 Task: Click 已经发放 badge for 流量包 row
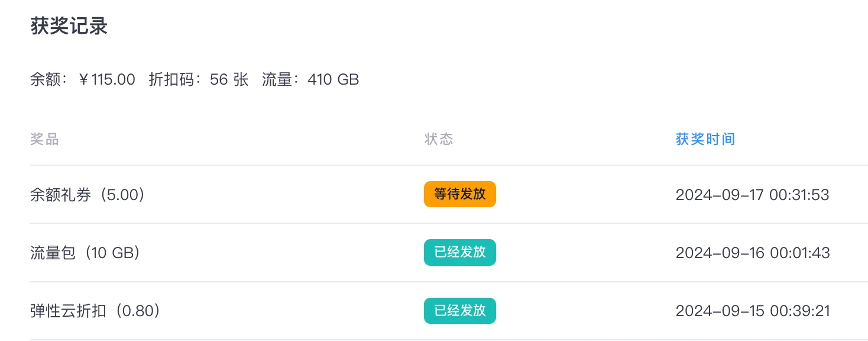(460, 252)
